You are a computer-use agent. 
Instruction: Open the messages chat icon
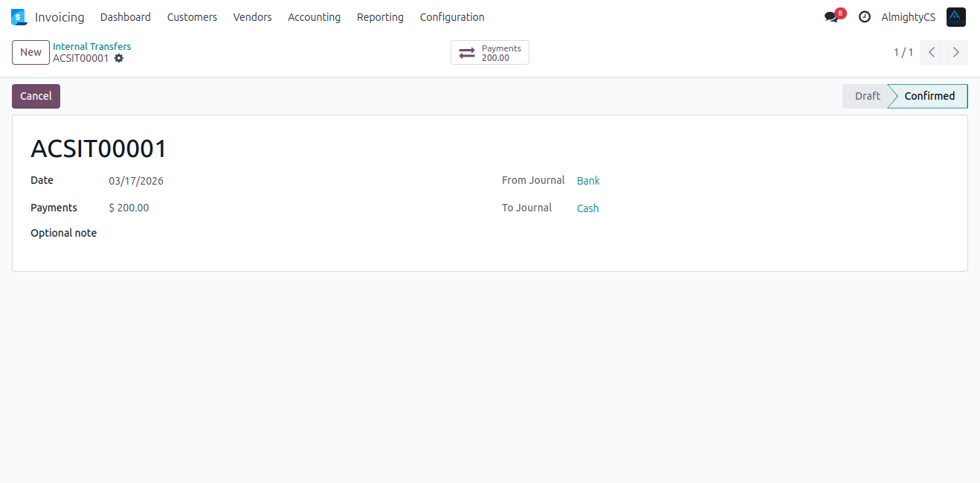tap(831, 17)
